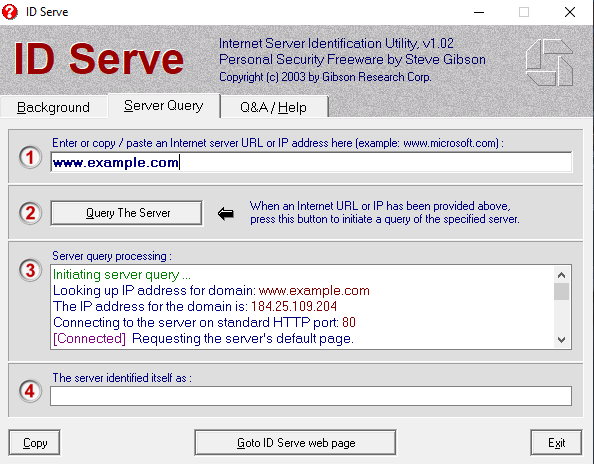594x464 pixels.
Task: Click the ID Serve title bar help icon
Action: pyautogui.click(x=10, y=12)
